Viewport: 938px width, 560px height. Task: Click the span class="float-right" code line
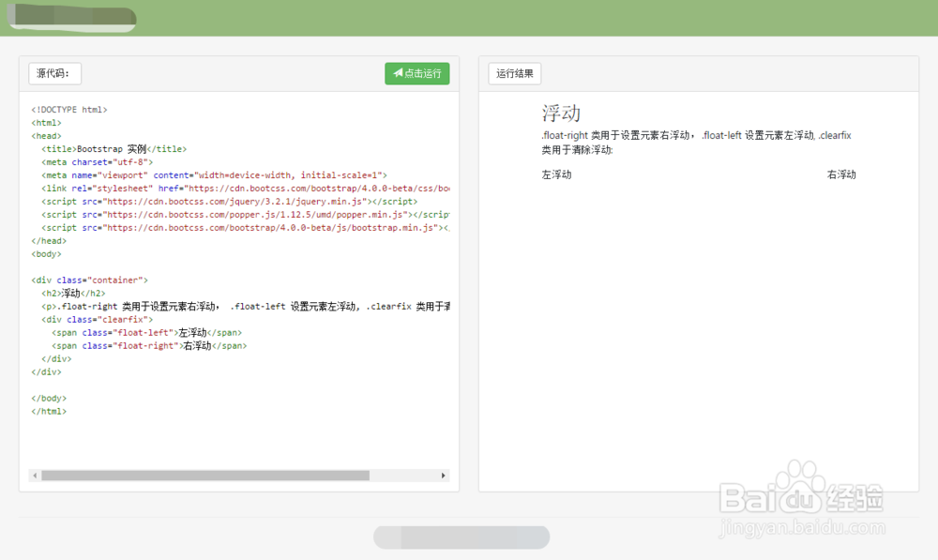[149, 346]
